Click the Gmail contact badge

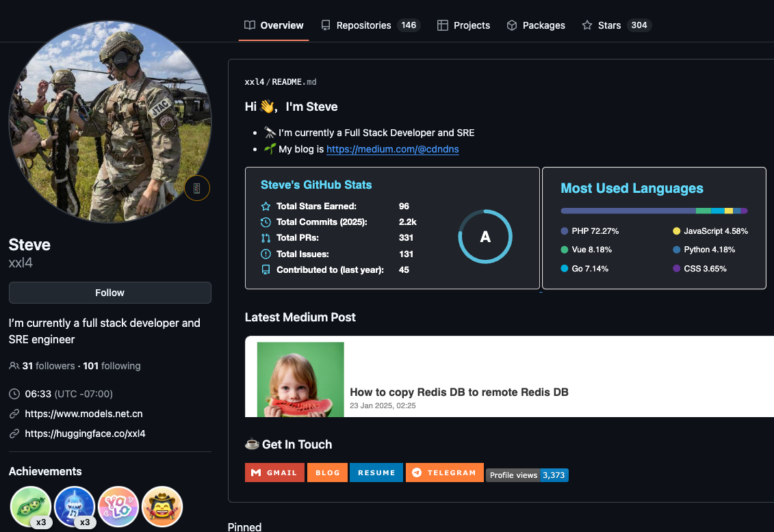pos(274,473)
